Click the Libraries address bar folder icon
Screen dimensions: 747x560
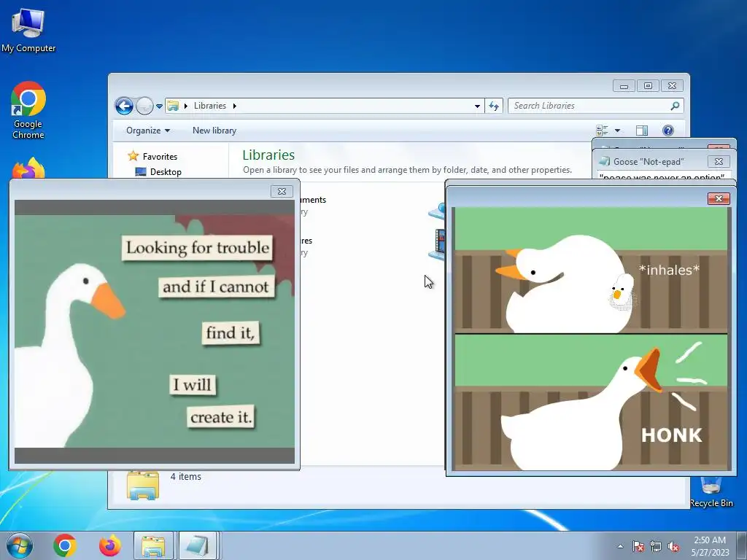(x=173, y=106)
